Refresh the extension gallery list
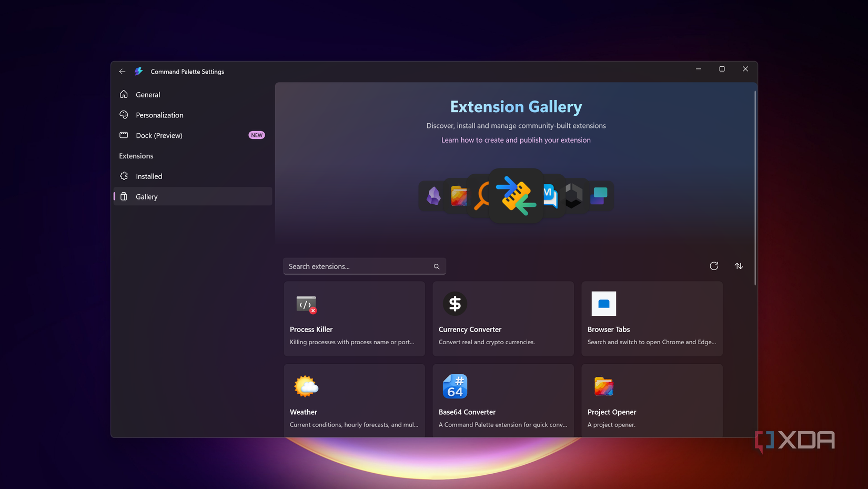The image size is (868, 489). (714, 266)
